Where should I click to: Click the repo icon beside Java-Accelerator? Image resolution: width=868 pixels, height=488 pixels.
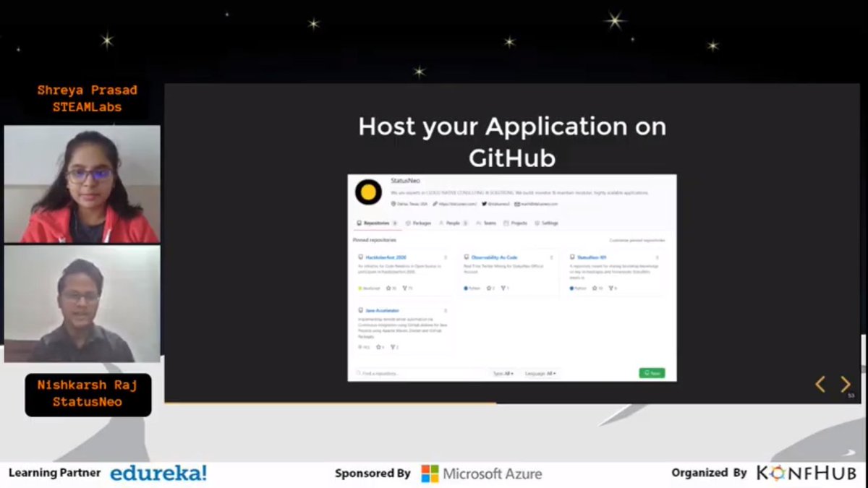pyautogui.click(x=360, y=311)
